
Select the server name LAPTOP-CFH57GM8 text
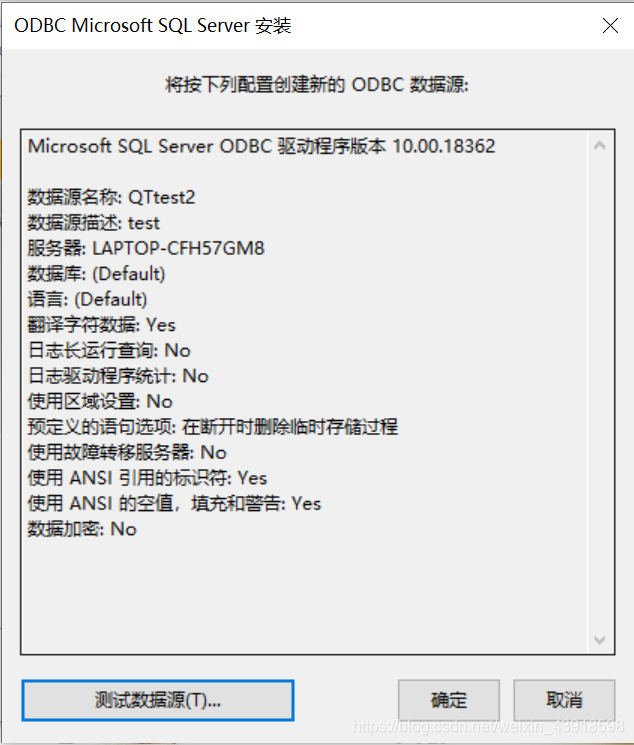click(178, 248)
